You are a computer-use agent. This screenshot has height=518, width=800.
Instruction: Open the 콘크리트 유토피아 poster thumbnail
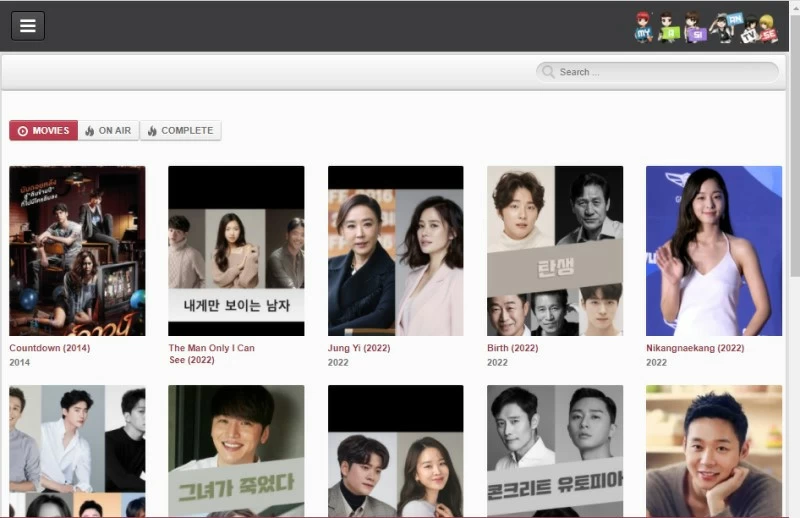tap(555, 451)
